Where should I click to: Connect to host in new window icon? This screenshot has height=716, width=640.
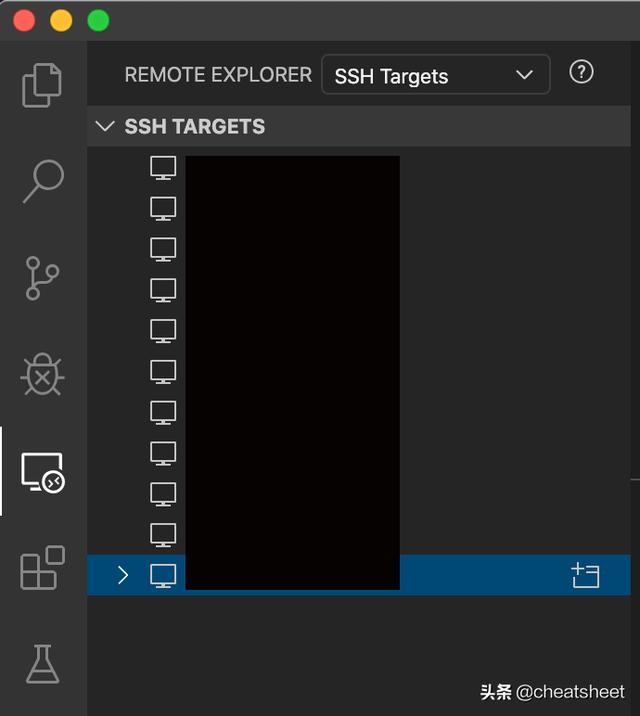click(585, 575)
